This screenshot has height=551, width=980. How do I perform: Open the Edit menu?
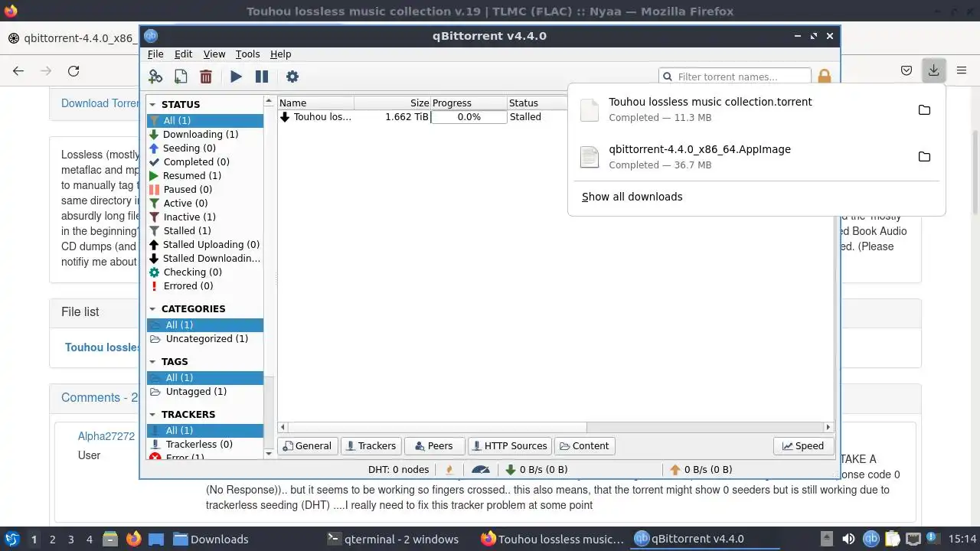click(183, 54)
